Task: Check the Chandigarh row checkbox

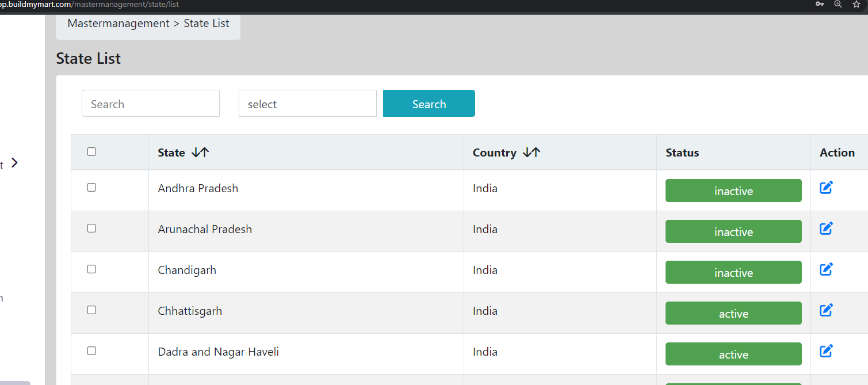Action: 91,269
